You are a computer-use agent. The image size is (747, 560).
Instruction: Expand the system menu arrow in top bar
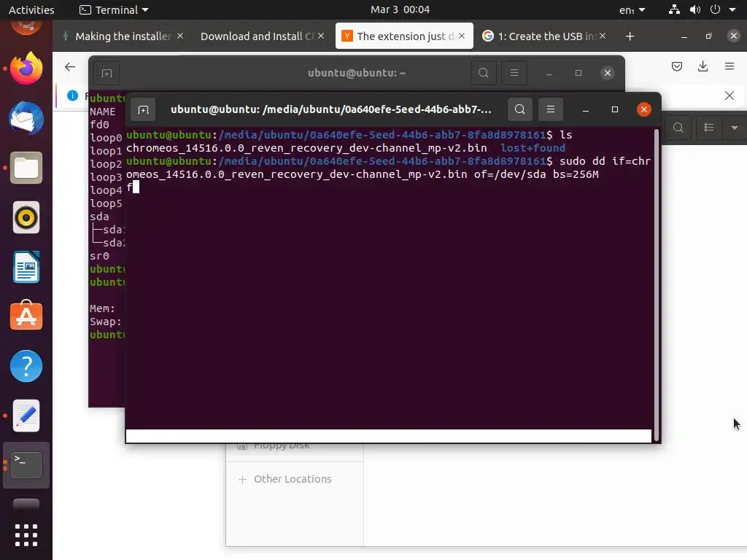click(732, 9)
